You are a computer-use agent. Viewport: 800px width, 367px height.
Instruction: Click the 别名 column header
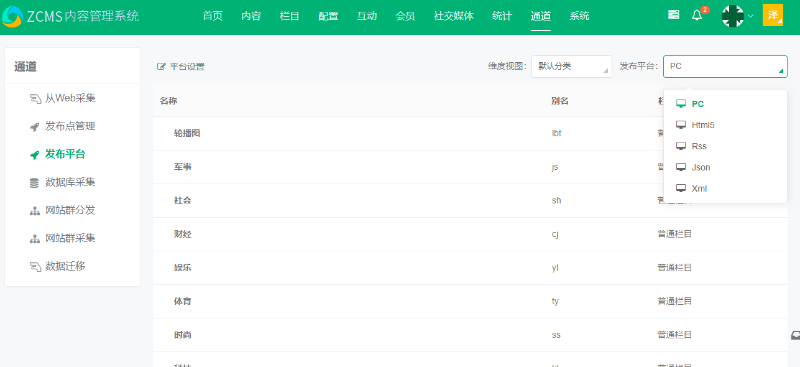(560, 101)
